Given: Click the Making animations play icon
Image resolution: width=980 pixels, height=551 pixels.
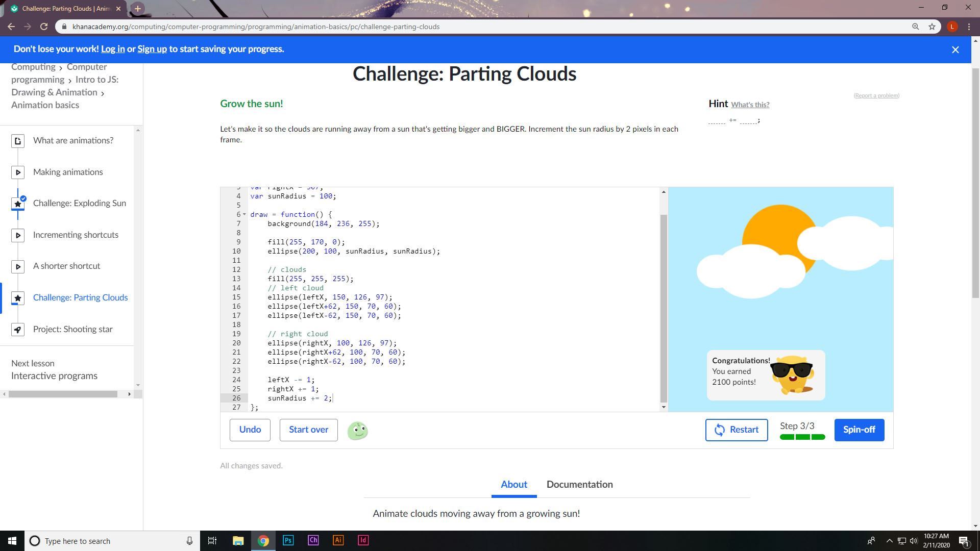Looking at the screenshot, I should pyautogui.click(x=18, y=172).
